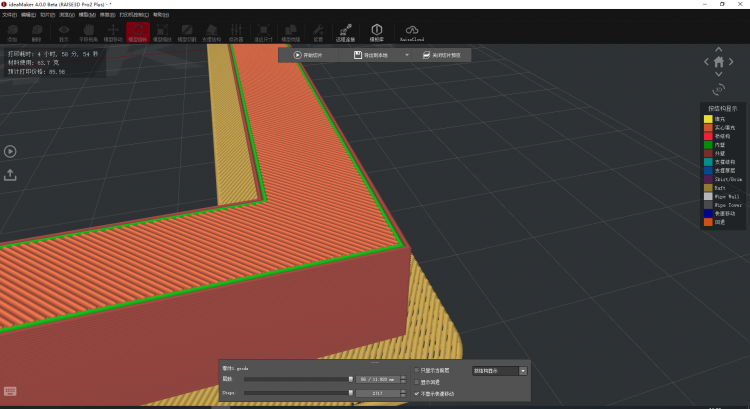The image size is (750, 409).
Task: Click the Close slice preview button
Action: coord(441,55)
